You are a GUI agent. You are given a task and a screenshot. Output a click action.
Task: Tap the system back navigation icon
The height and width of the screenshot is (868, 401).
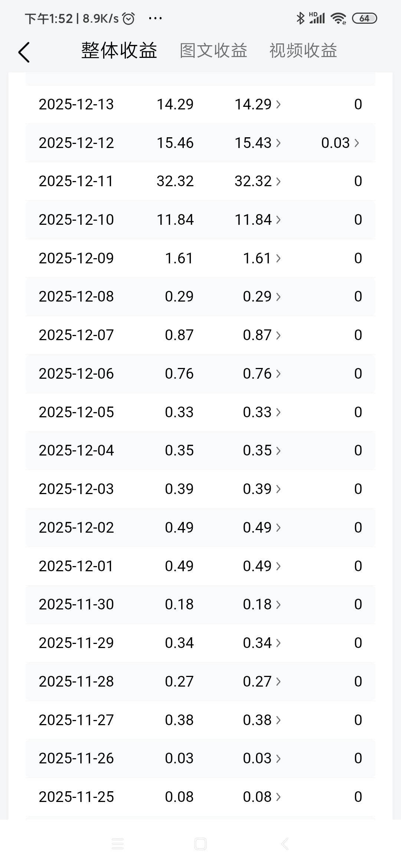[284, 844]
